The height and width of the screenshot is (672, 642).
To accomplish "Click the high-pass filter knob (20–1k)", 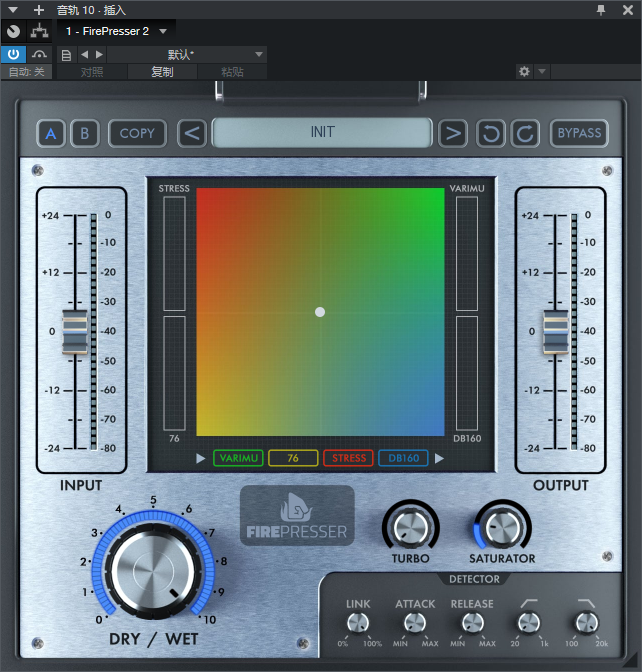I will pos(529,623).
